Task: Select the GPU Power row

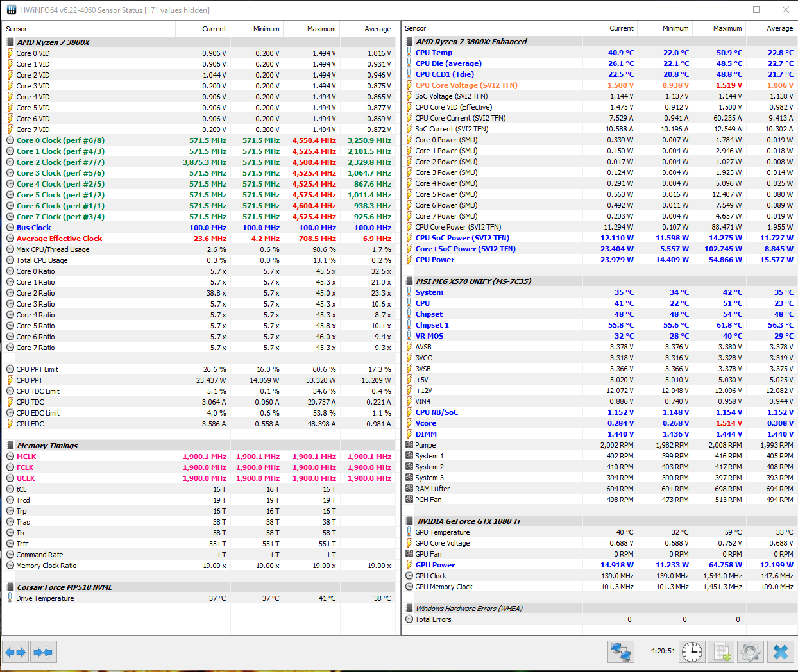Action: (x=599, y=565)
